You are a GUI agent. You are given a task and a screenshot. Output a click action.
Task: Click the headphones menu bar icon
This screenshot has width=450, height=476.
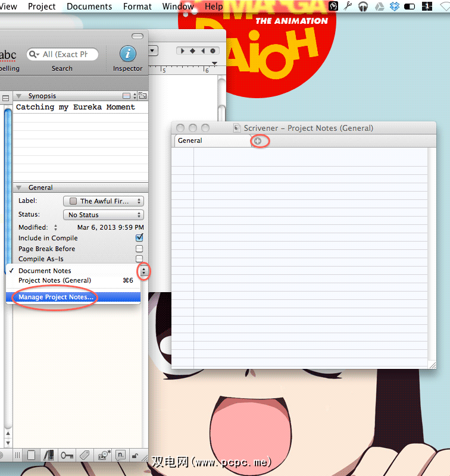[363, 7]
